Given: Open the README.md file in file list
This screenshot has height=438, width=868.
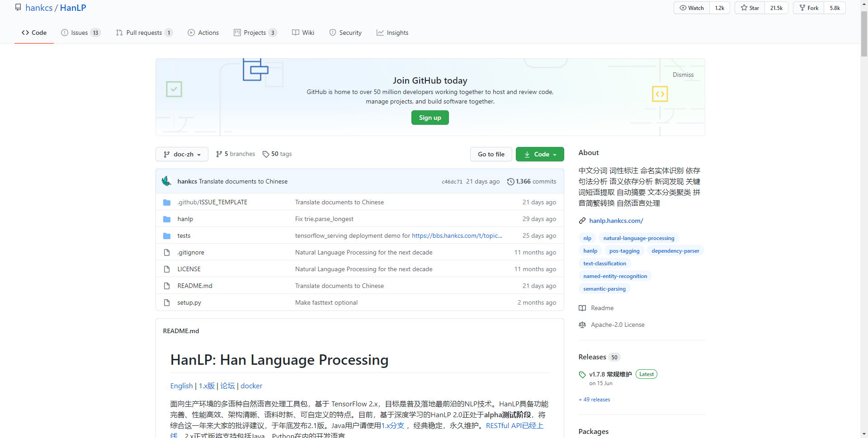Looking at the screenshot, I should (195, 286).
